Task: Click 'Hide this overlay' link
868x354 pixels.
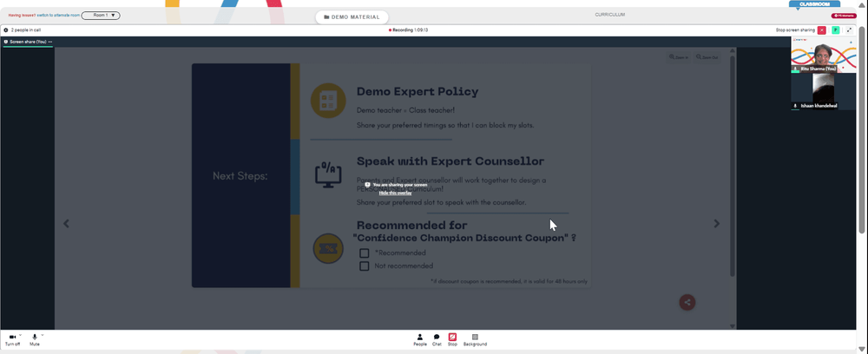Action: click(x=395, y=193)
